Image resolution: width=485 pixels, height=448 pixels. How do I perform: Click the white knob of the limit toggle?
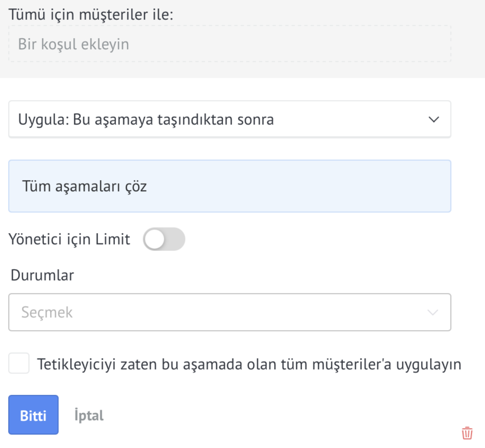155,239
